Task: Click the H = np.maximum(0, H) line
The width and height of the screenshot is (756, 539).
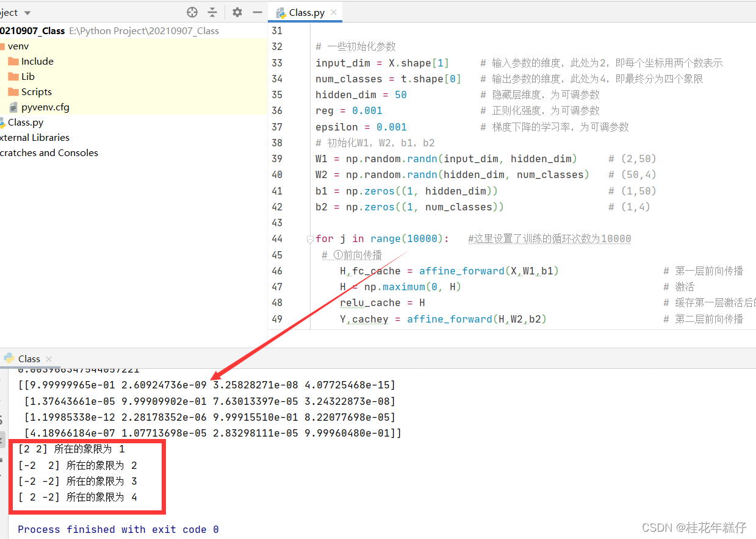Action: click(401, 287)
